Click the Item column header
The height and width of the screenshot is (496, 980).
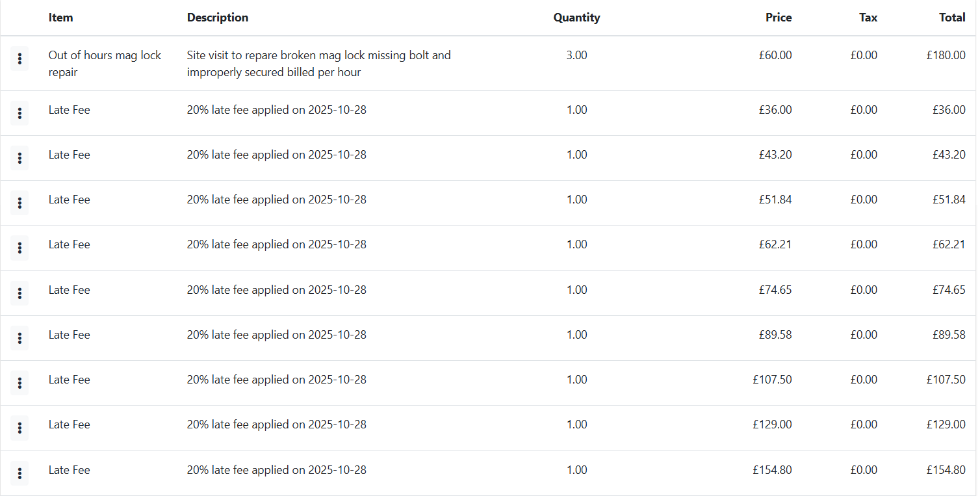point(60,18)
